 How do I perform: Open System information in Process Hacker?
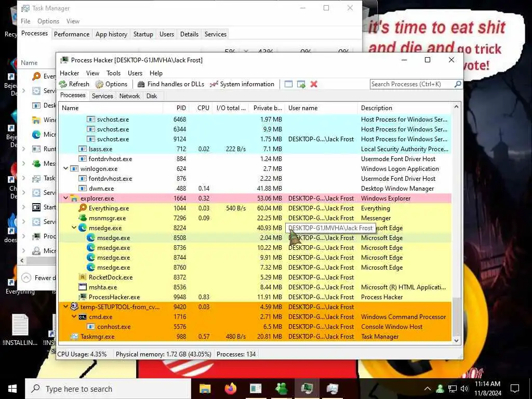point(242,84)
